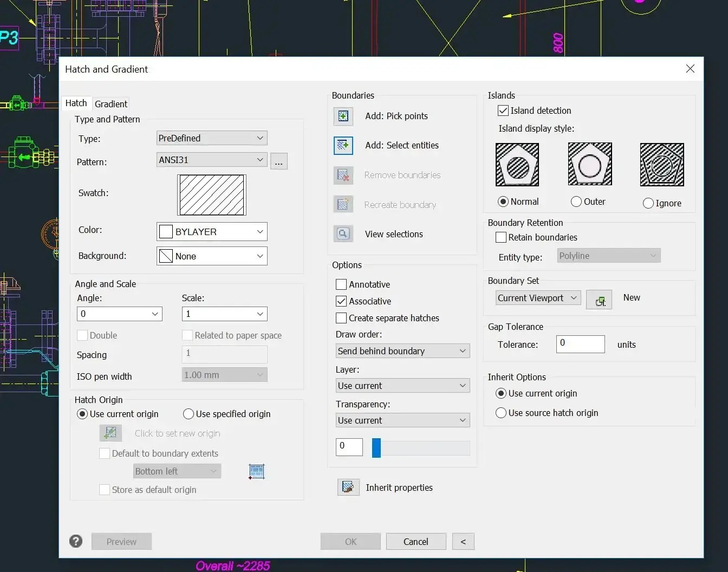Open the Draw order dropdown
This screenshot has width=728, height=572.
[x=402, y=351]
